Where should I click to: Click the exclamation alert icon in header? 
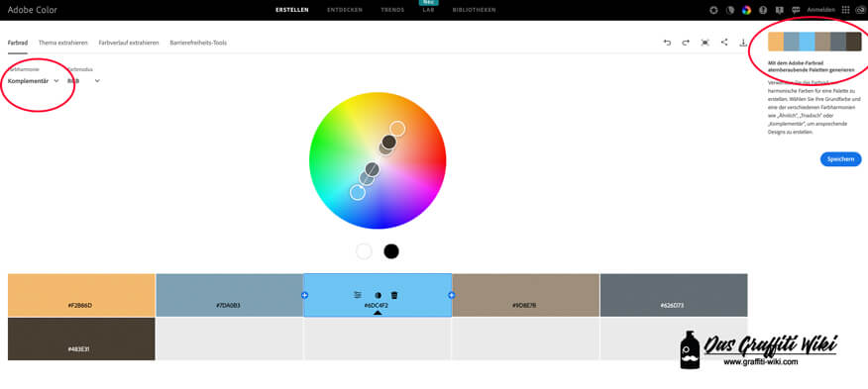click(x=763, y=10)
